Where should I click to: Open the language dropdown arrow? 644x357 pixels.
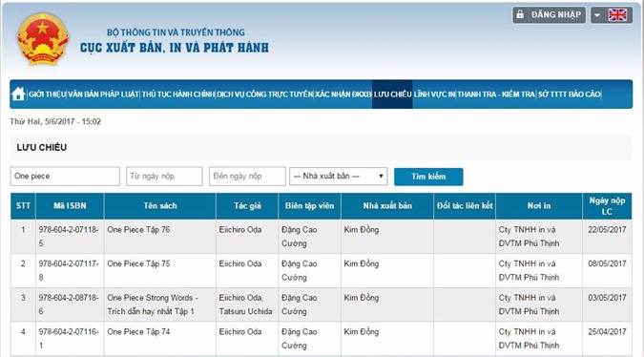[597, 15]
